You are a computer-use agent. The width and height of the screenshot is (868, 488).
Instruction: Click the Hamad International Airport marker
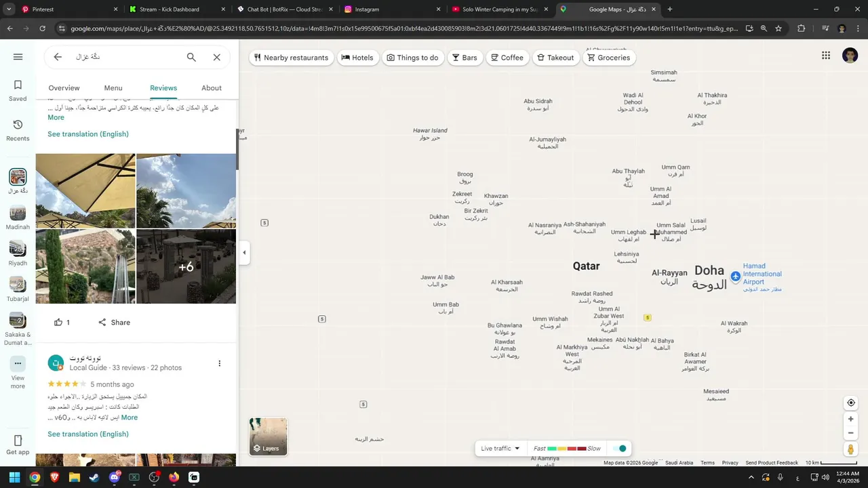[x=736, y=277]
